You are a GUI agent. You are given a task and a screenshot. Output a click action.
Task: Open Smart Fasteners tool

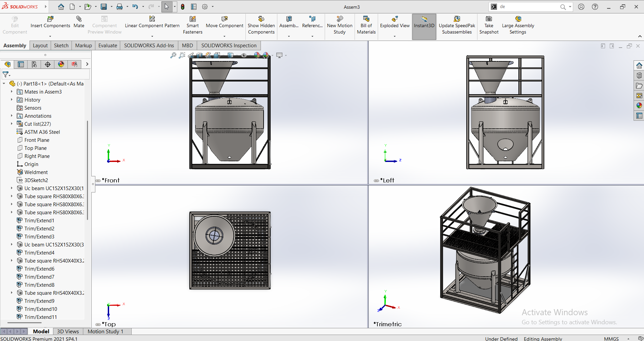192,19
